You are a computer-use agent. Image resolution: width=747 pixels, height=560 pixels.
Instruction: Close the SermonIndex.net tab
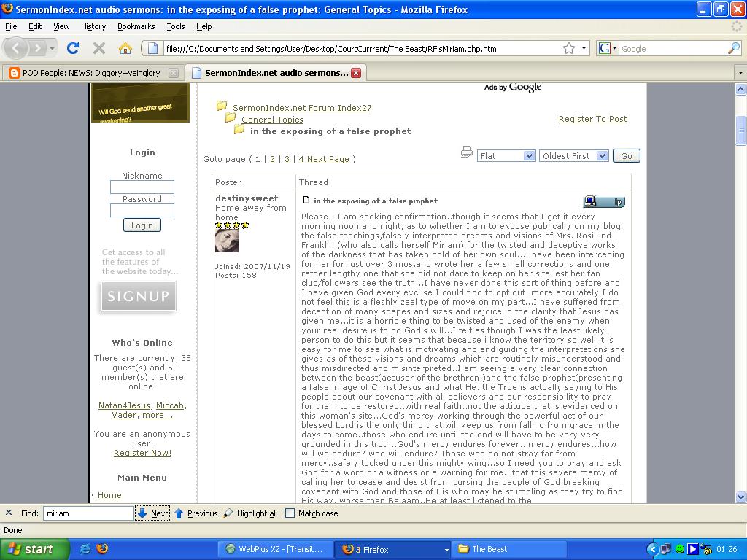356,73
